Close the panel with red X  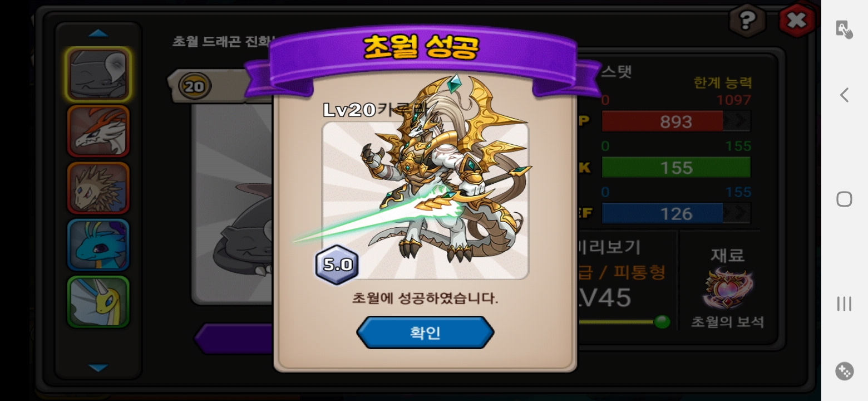coord(797,21)
